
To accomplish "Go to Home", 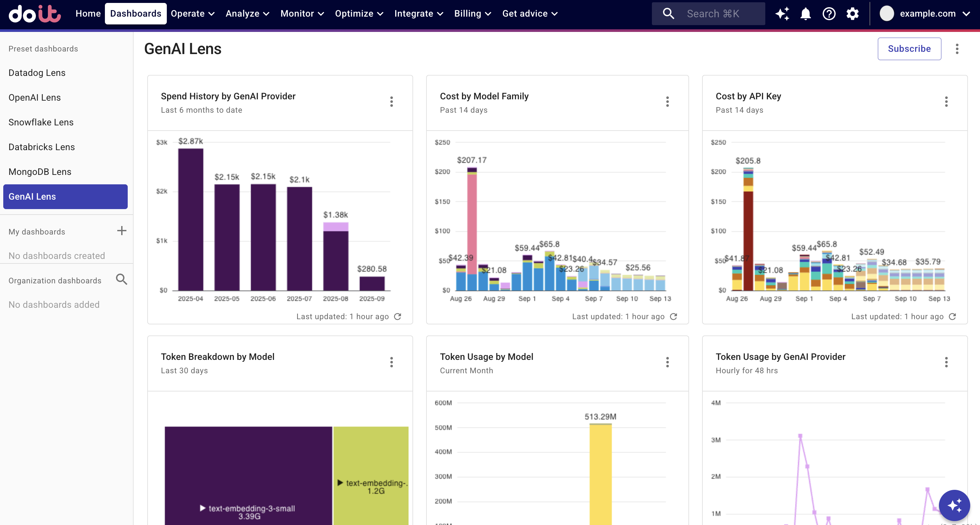I will click(88, 14).
